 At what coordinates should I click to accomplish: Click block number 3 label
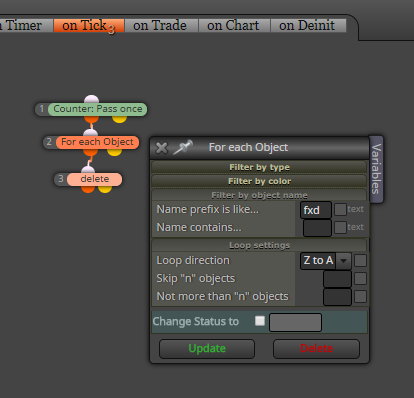(x=61, y=179)
